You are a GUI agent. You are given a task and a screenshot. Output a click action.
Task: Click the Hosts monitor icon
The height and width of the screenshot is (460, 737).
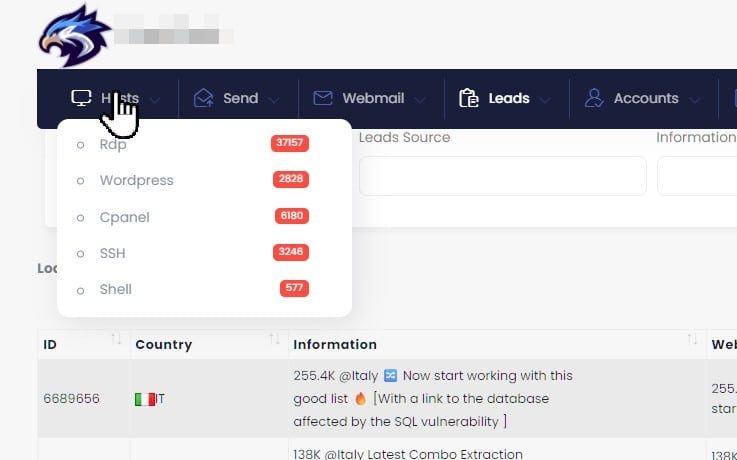point(81,98)
